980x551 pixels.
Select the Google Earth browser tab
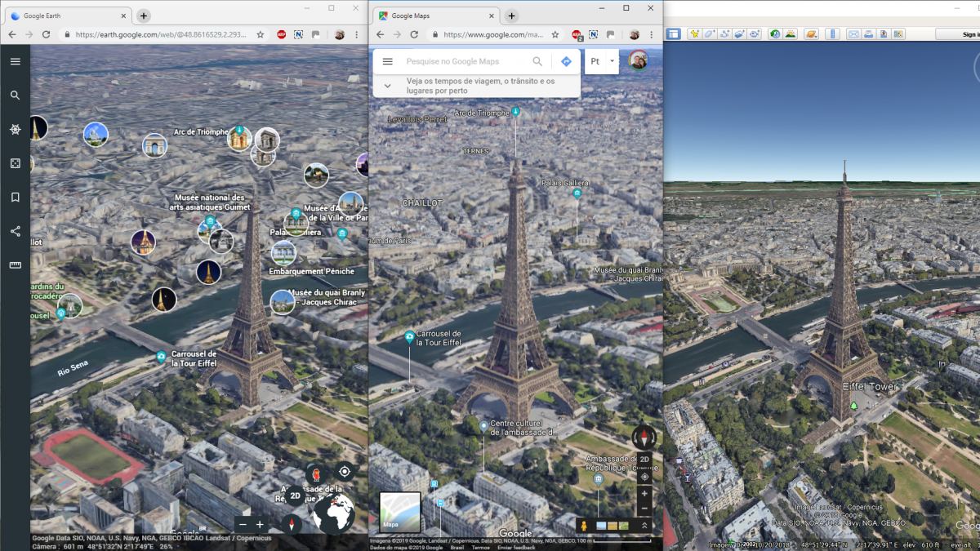69,16
